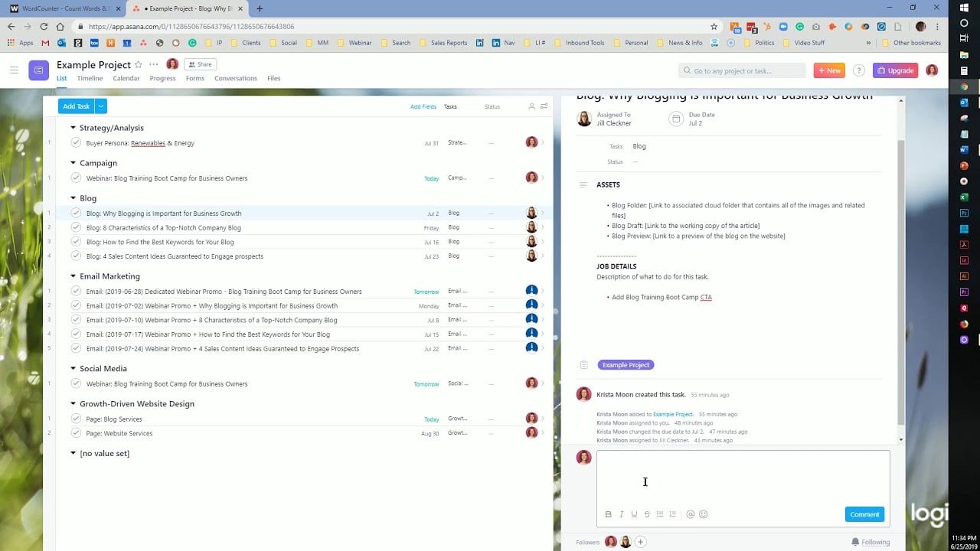Click the help question mark icon

point(859,70)
